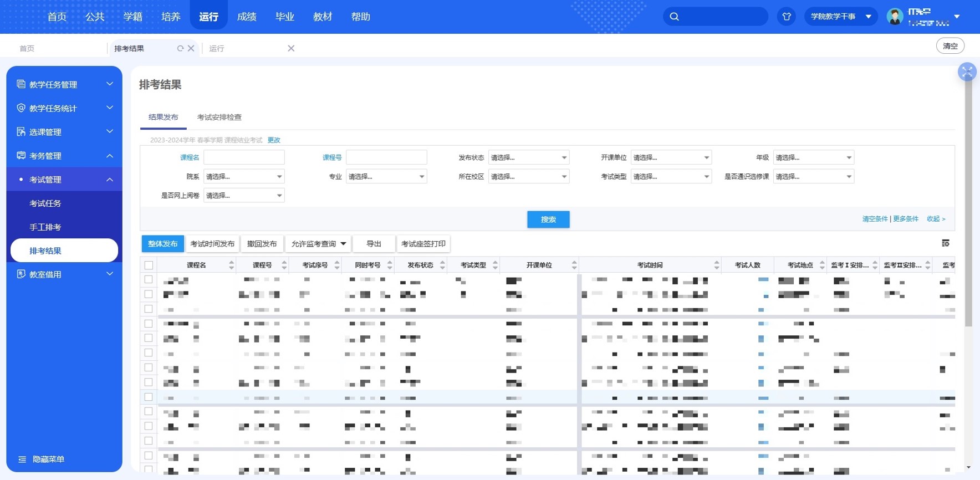Close the 排考结果 tab
Screen dimensions: 980x480
(x=191, y=48)
